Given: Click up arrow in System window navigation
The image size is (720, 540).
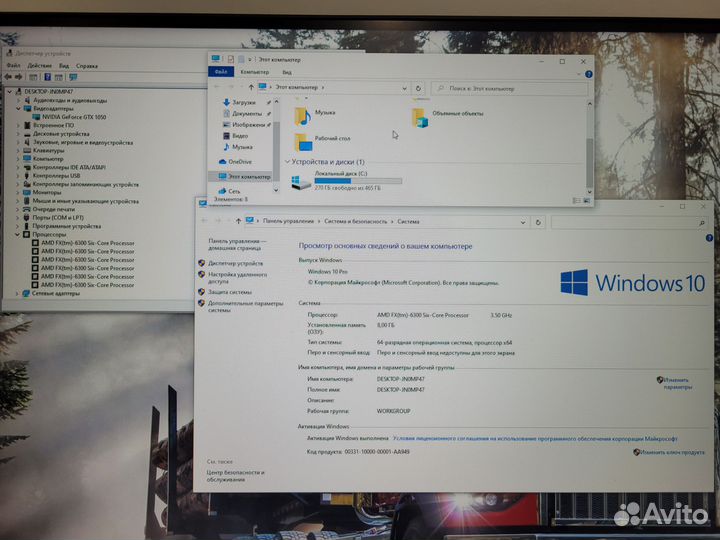Looking at the screenshot, I should pyautogui.click(x=238, y=221).
